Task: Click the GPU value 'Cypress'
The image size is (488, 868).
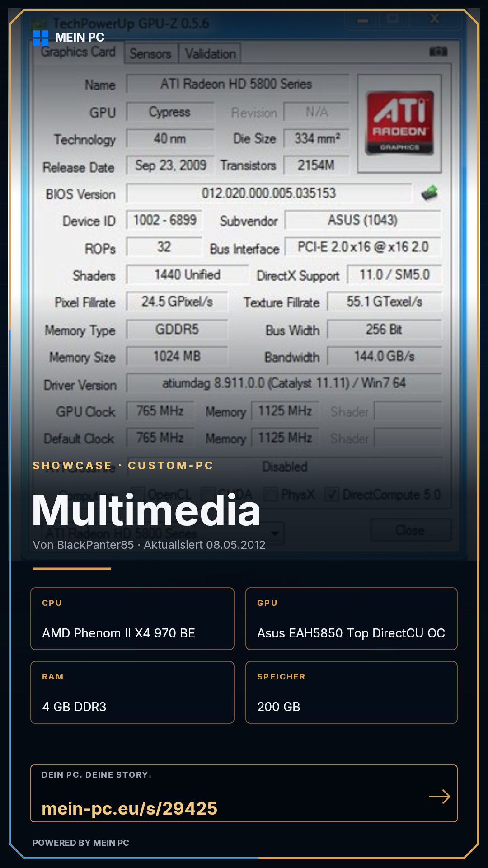Action: [170, 112]
